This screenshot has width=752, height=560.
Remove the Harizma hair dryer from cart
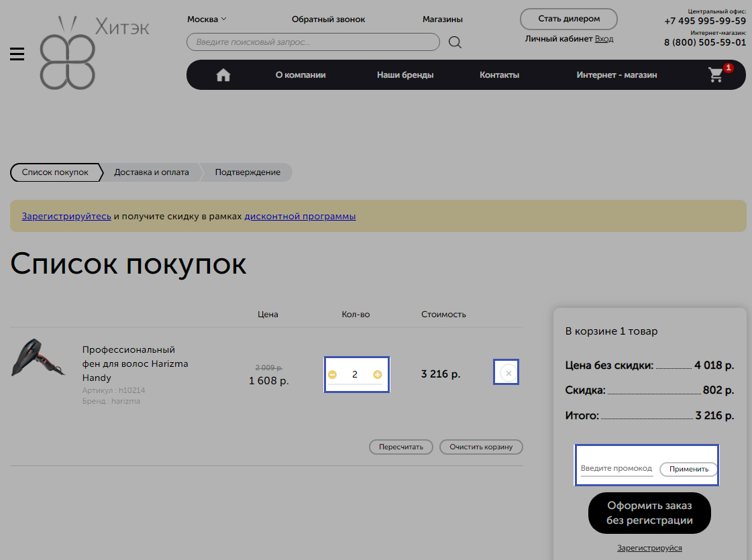pos(508,373)
